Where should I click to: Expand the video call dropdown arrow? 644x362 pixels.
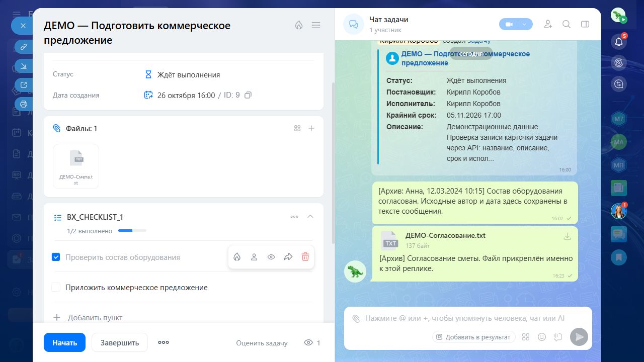point(525,24)
